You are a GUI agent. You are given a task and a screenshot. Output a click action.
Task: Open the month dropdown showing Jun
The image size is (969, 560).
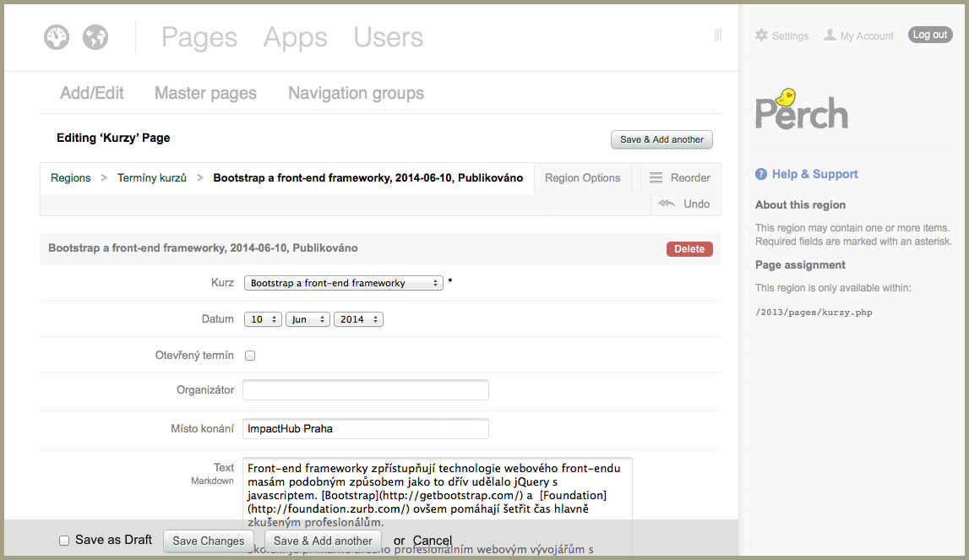(x=308, y=319)
